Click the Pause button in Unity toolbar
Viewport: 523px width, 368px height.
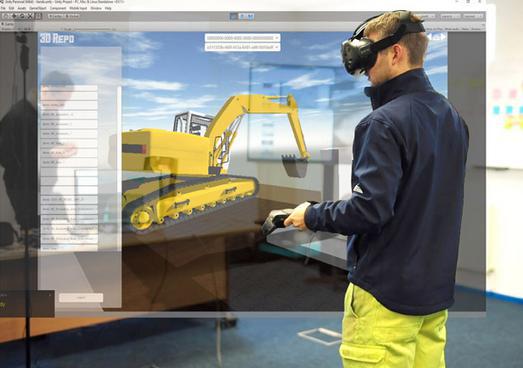tap(242, 16)
